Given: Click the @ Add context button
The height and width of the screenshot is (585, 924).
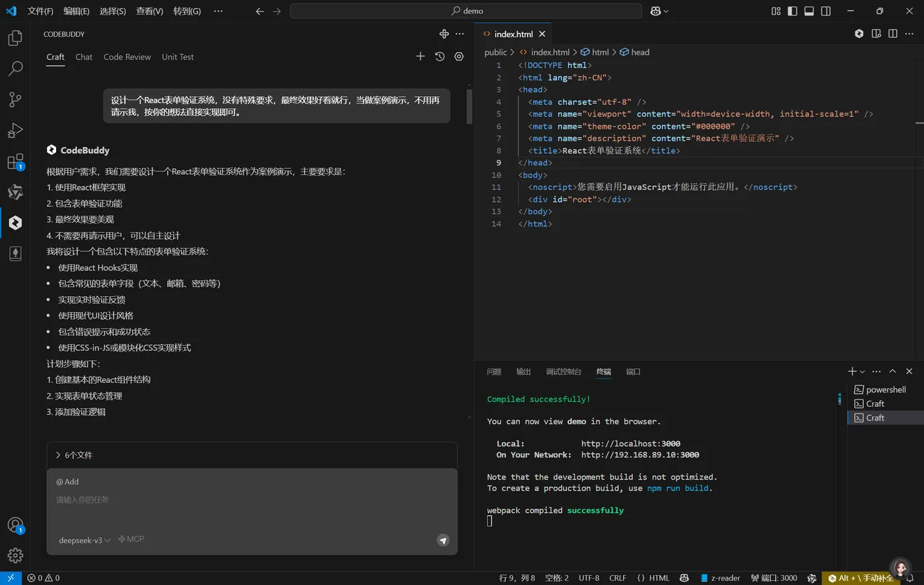Looking at the screenshot, I should tap(67, 482).
